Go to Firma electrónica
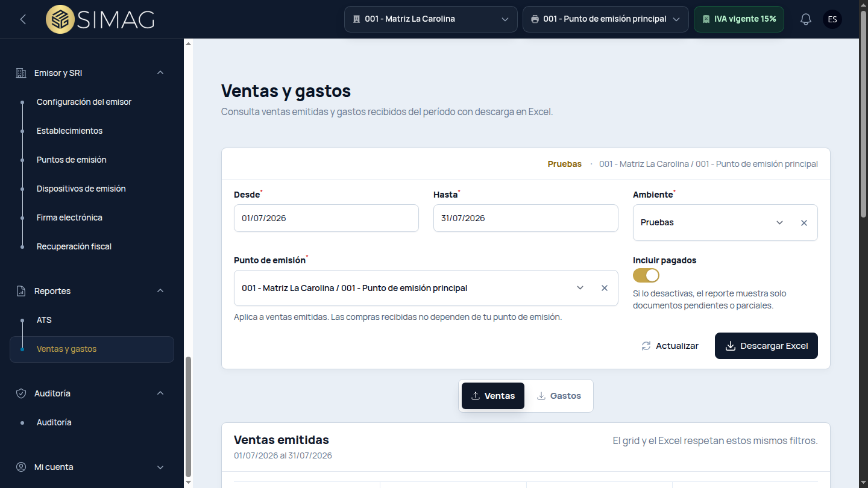The image size is (868, 488). point(69,217)
